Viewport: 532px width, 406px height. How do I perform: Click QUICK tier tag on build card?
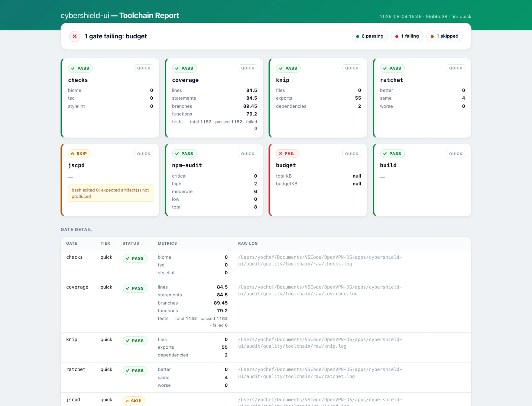point(456,153)
